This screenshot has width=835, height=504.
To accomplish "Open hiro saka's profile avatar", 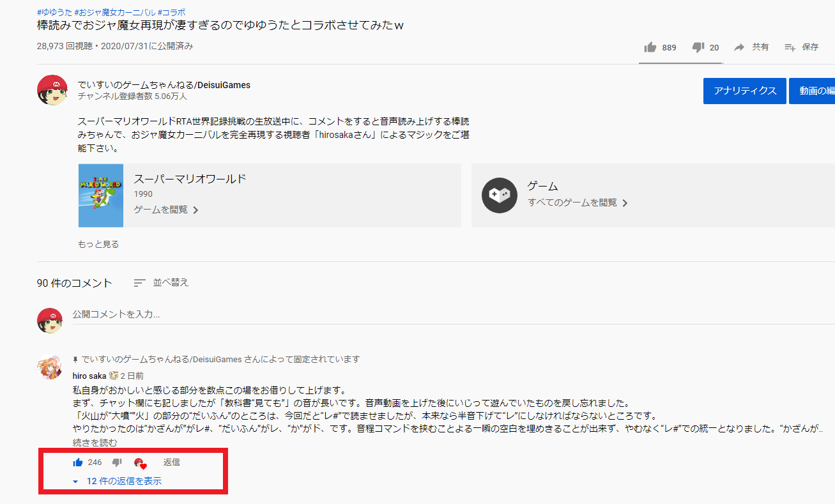I will click(x=49, y=369).
